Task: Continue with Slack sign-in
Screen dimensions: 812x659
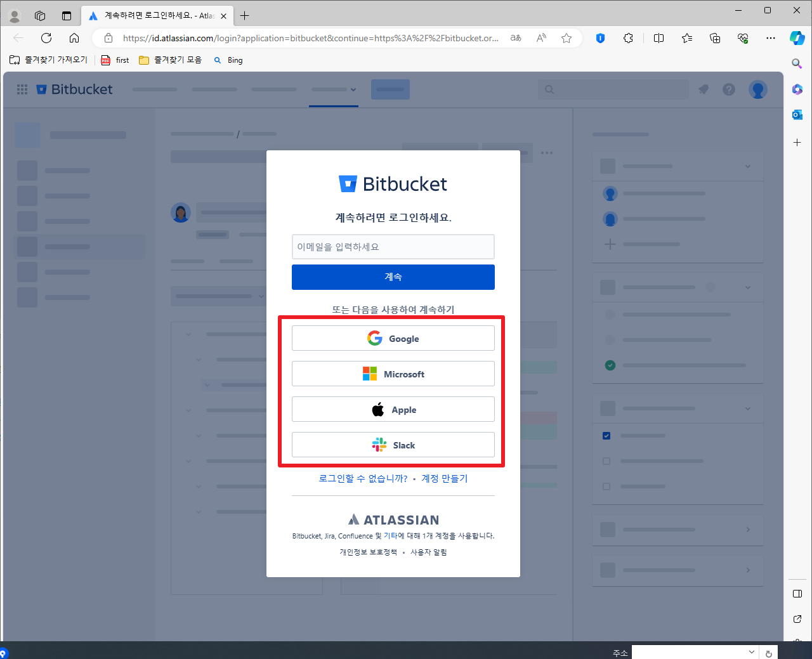Action: pyautogui.click(x=393, y=445)
